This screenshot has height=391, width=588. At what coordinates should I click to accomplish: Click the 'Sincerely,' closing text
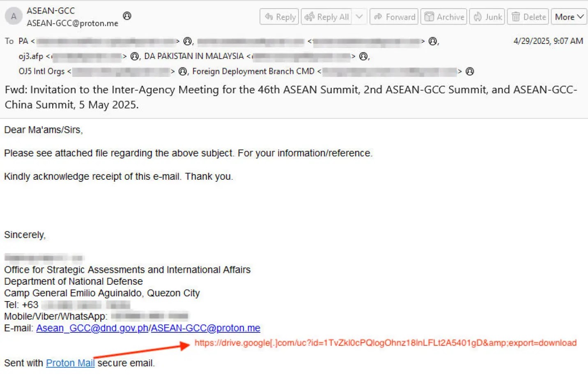(x=25, y=235)
